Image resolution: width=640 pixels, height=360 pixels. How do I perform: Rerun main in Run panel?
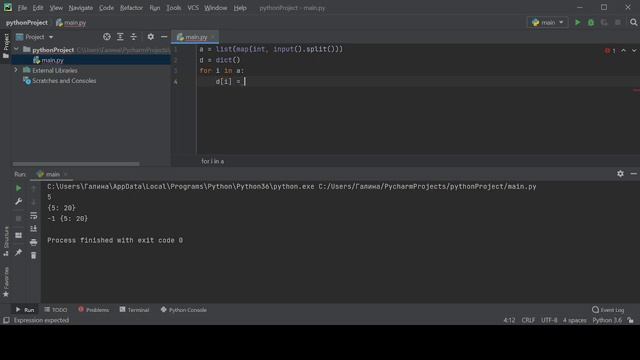18,188
